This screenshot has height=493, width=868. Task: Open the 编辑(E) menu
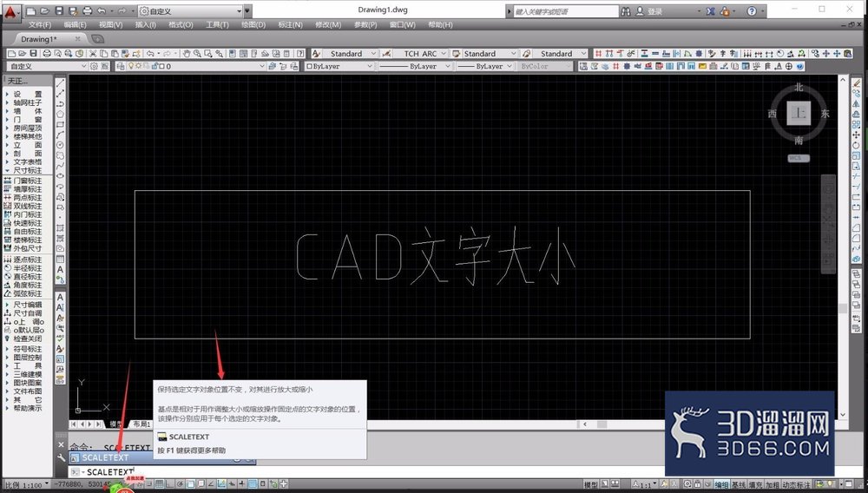(x=75, y=25)
